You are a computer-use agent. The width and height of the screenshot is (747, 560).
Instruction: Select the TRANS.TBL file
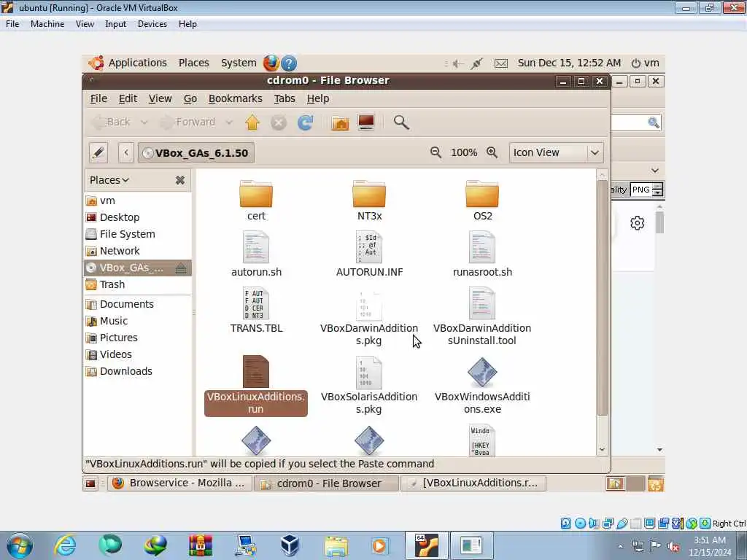(x=256, y=310)
